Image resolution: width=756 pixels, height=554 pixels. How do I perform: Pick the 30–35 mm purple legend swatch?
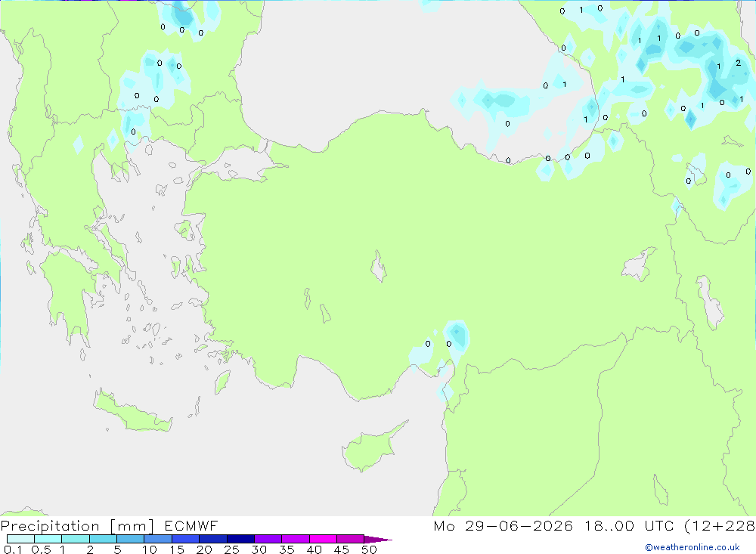click(268, 539)
